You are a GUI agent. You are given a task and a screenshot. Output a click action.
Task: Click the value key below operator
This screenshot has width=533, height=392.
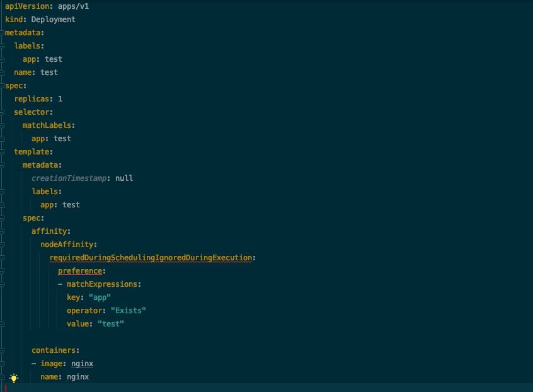click(77, 324)
